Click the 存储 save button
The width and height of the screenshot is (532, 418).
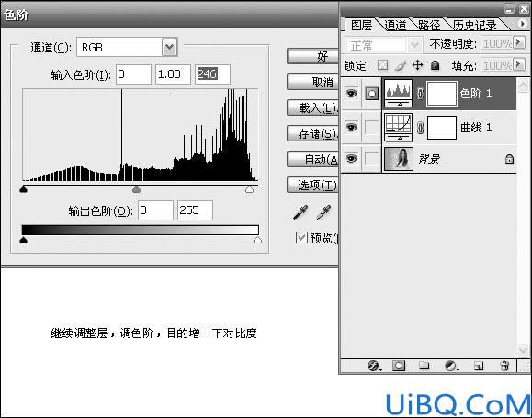312,133
